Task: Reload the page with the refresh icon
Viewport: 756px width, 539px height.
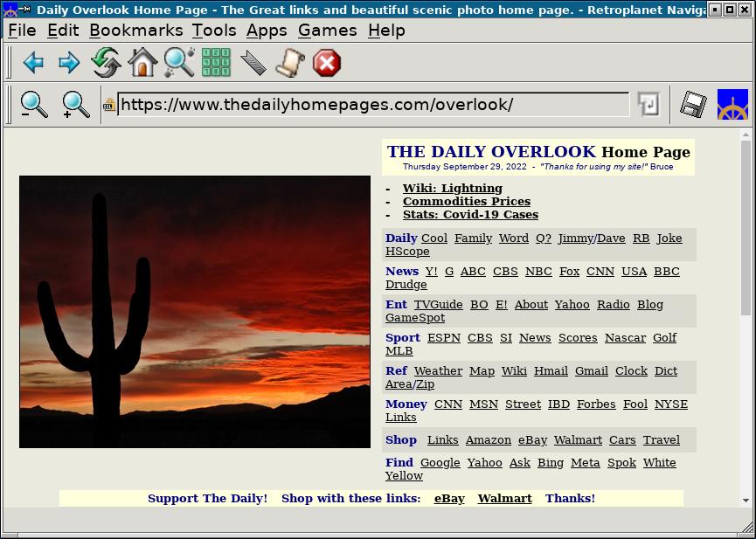Action: coord(106,62)
